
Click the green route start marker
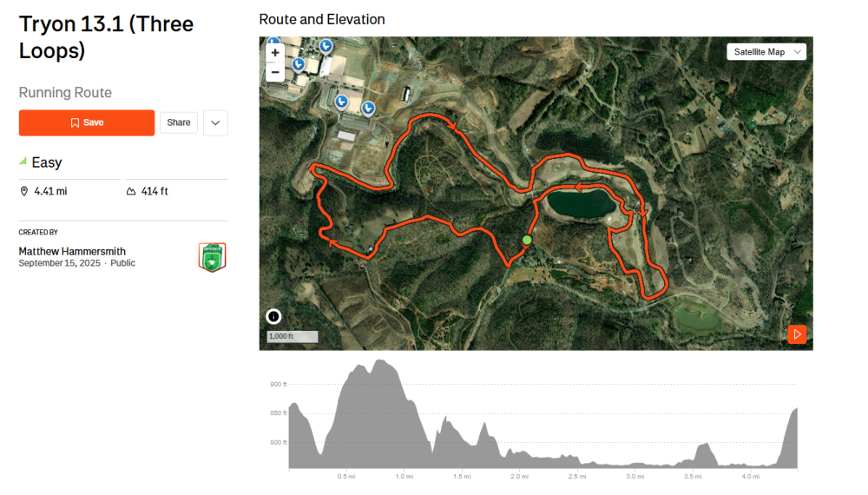[527, 240]
